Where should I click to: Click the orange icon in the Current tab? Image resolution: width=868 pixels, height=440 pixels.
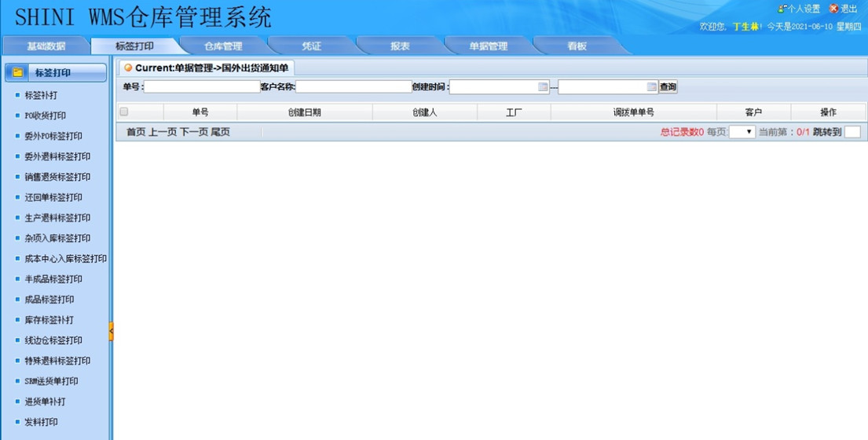pyautogui.click(x=128, y=68)
